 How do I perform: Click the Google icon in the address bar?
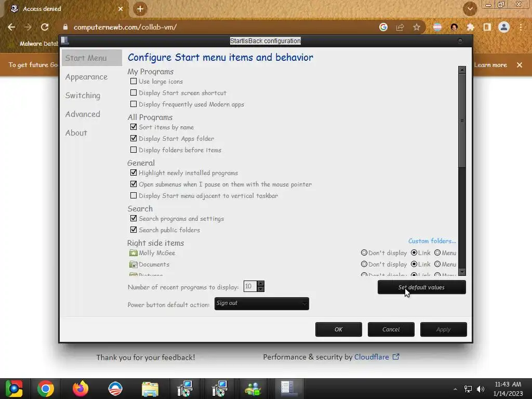click(x=383, y=27)
